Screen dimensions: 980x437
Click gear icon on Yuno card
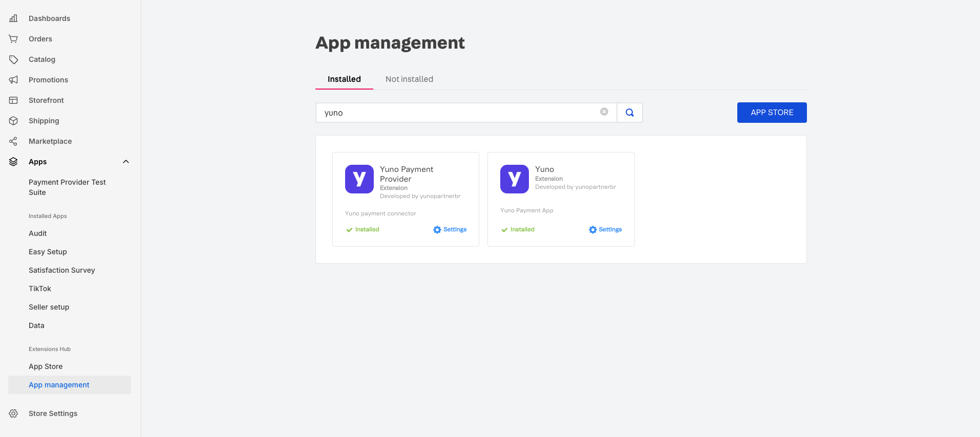click(593, 230)
